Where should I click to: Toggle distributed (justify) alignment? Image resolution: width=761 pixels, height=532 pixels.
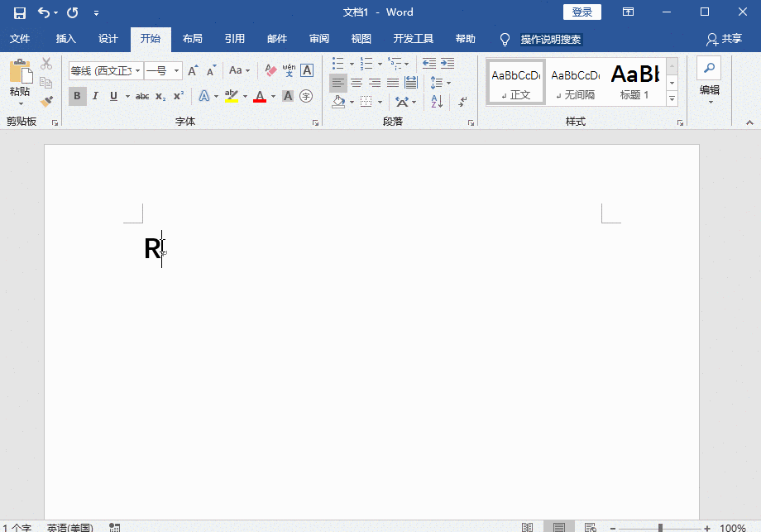coord(410,82)
